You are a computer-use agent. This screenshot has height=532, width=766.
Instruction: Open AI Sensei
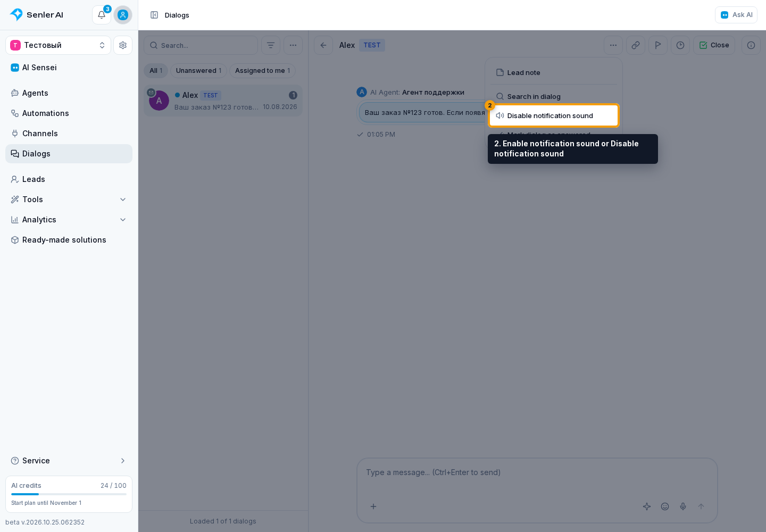point(69,68)
